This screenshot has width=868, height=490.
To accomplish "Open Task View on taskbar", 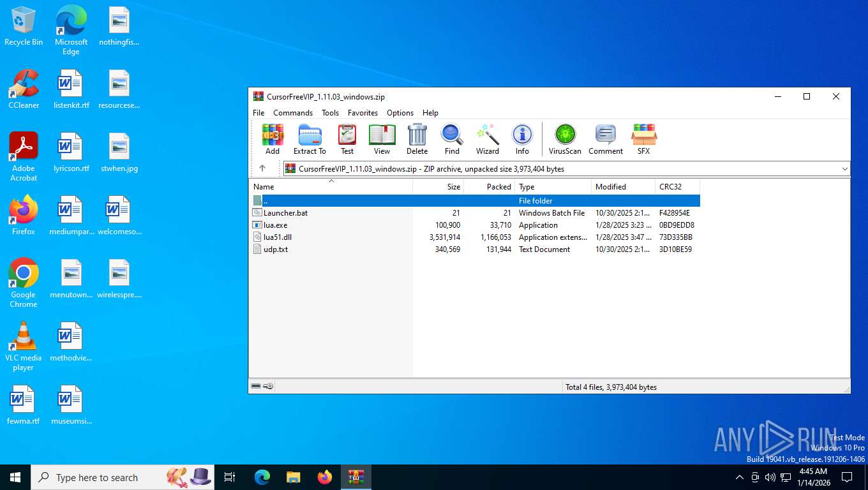I will coord(230,477).
